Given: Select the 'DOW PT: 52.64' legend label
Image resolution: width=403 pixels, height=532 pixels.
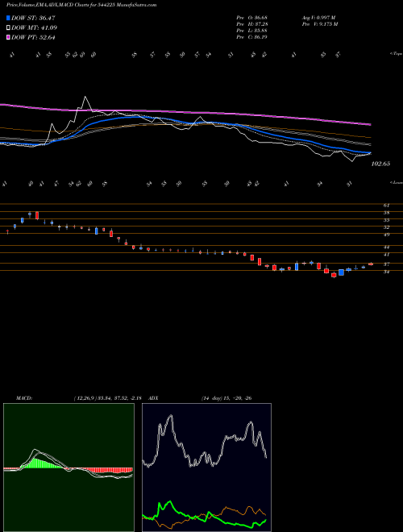Looking at the screenshot, I should pyautogui.click(x=33, y=37).
